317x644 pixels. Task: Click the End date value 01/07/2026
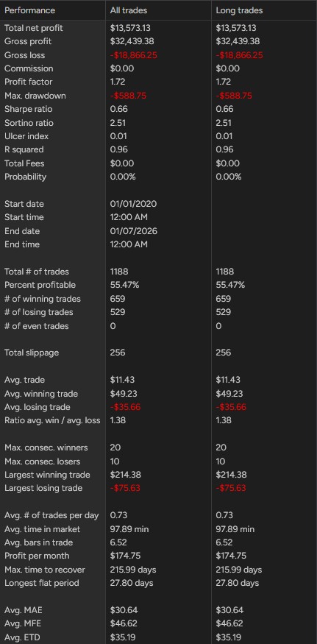133,231
